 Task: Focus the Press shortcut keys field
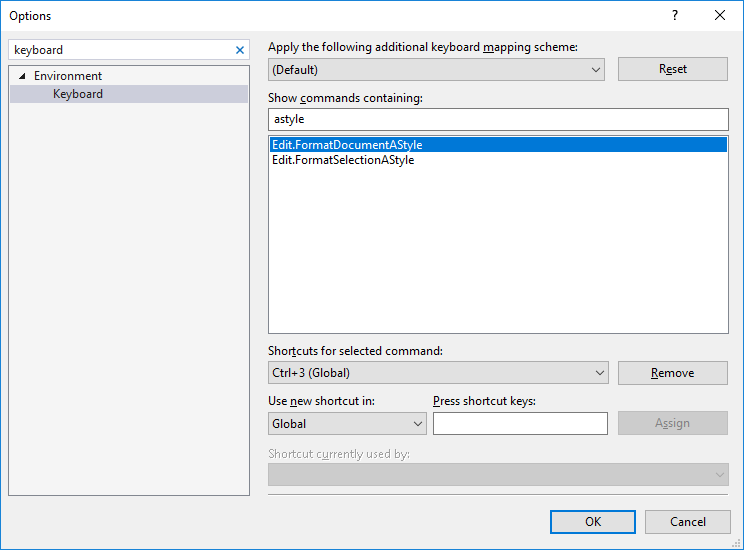click(520, 424)
